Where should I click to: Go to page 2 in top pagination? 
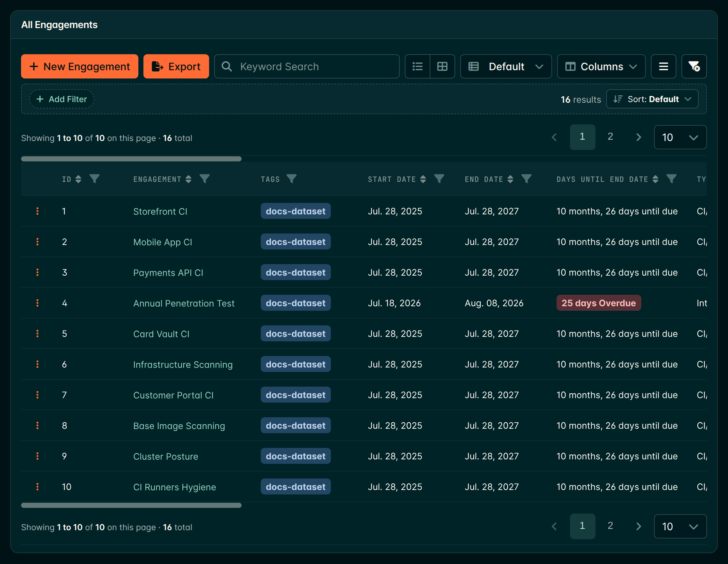tap(610, 137)
